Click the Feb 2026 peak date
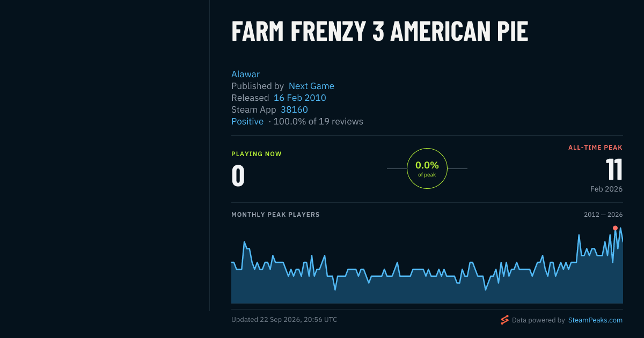 [606, 189]
